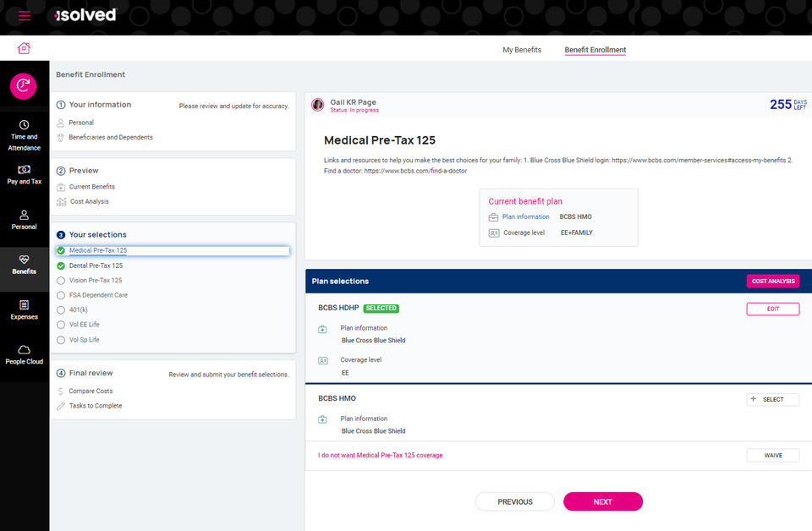Image resolution: width=812 pixels, height=531 pixels.
Task: Open People Cloud in sidebar
Action: pos(25,355)
